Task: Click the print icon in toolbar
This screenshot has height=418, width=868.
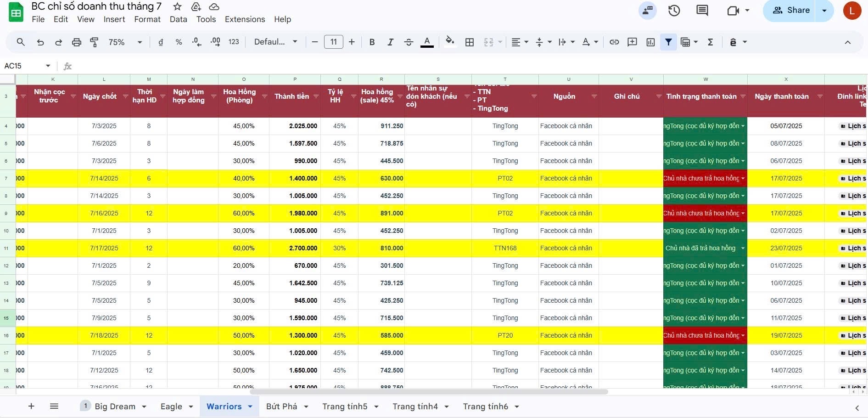Action: point(76,42)
